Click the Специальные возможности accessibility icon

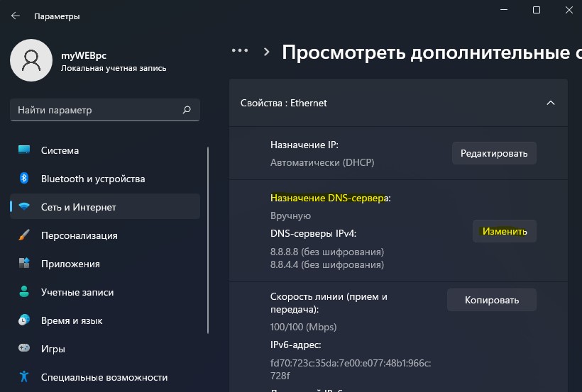tap(24, 377)
